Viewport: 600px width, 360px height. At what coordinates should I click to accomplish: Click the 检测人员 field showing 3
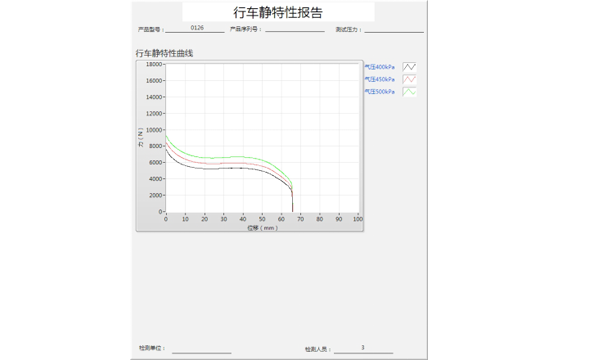[x=363, y=349]
